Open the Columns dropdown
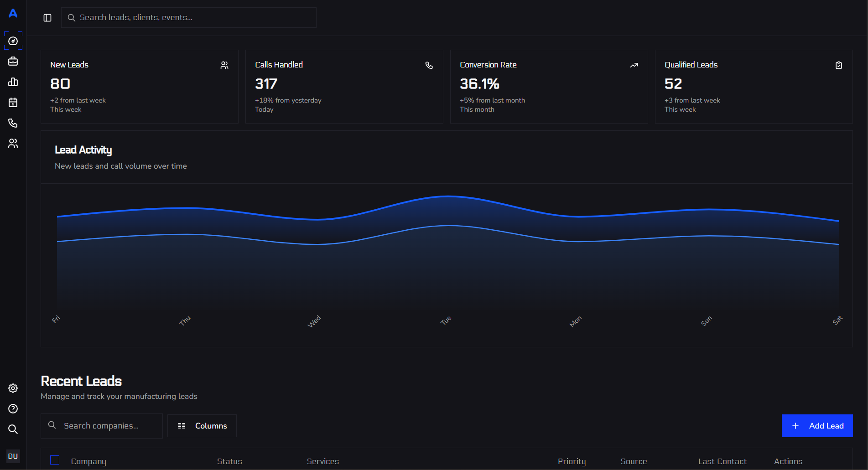This screenshot has width=868, height=470. click(202, 425)
